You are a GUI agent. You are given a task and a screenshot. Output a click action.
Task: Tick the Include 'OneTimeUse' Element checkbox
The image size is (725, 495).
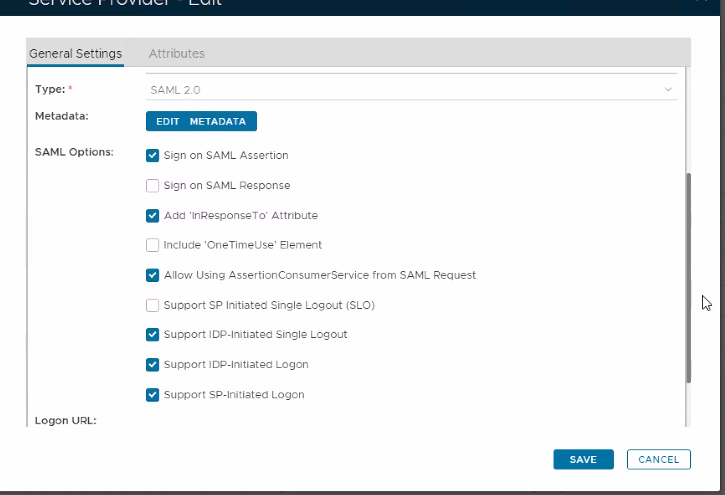(153, 245)
